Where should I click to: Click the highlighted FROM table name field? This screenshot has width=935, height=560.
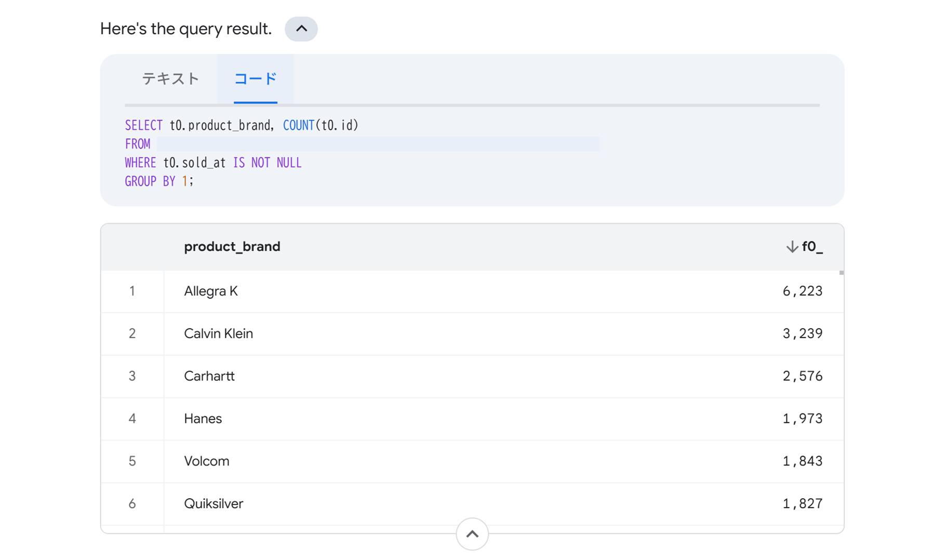tap(378, 144)
